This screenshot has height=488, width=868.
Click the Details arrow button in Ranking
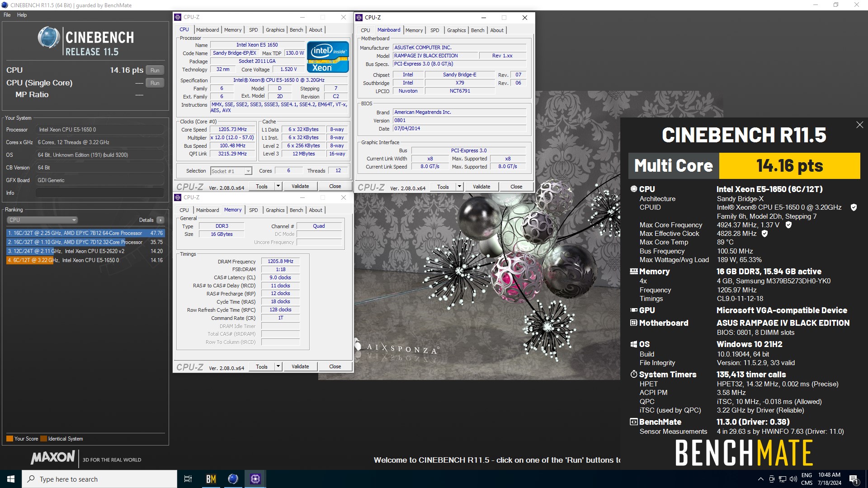160,220
